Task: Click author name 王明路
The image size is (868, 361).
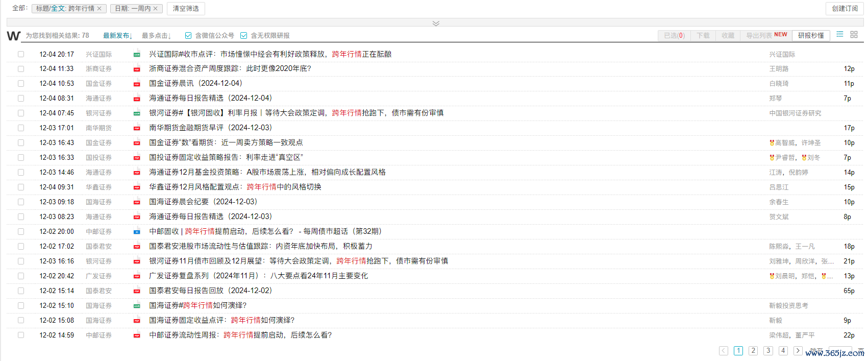Action: click(x=779, y=69)
